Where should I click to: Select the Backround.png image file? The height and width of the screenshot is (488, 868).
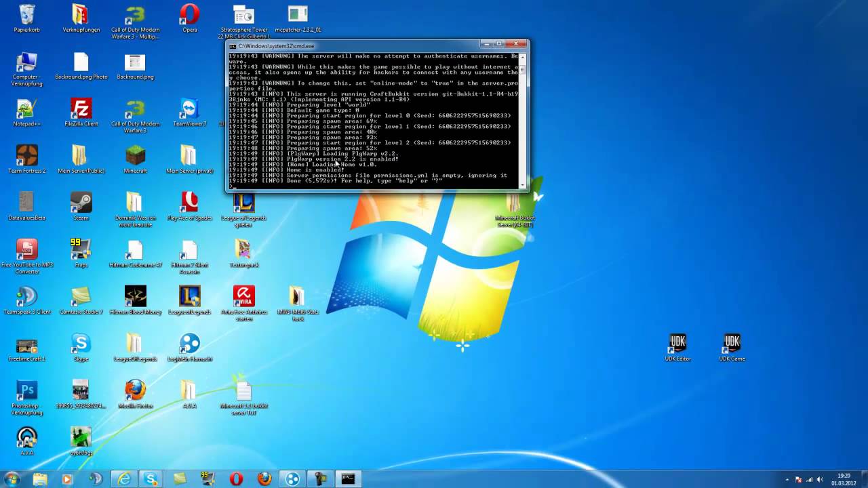tap(135, 66)
